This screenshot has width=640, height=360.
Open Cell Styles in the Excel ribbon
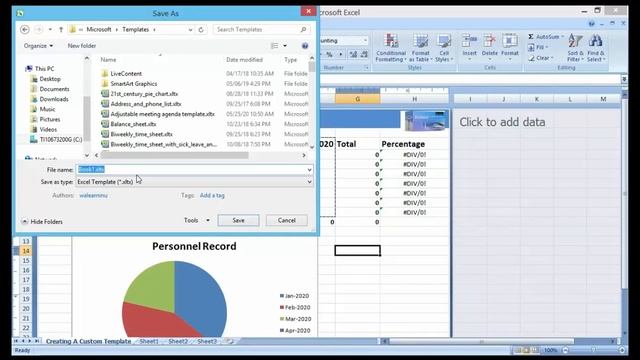point(444,48)
